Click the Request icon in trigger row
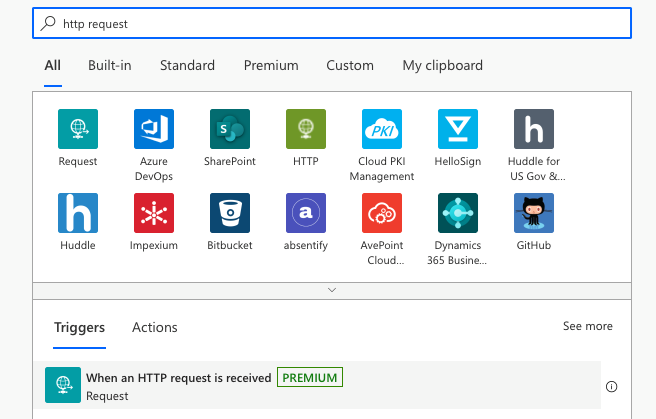Image resolution: width=656 pixels, height=419 pixels. coord(63,385)
